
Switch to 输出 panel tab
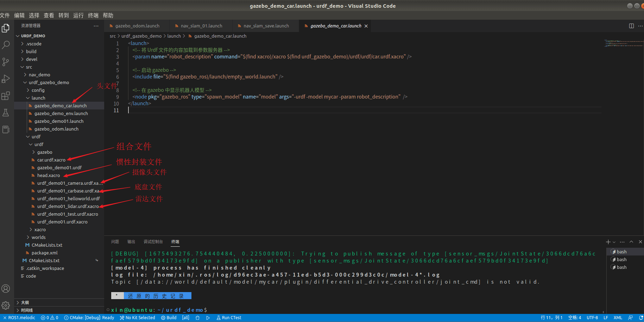coord(131,242)
